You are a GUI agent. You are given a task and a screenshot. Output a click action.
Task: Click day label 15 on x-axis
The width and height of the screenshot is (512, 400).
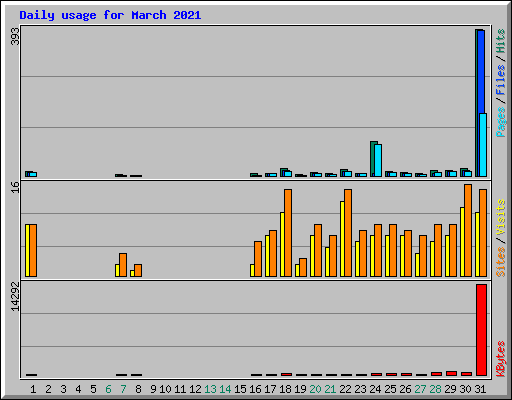(240, 389)
